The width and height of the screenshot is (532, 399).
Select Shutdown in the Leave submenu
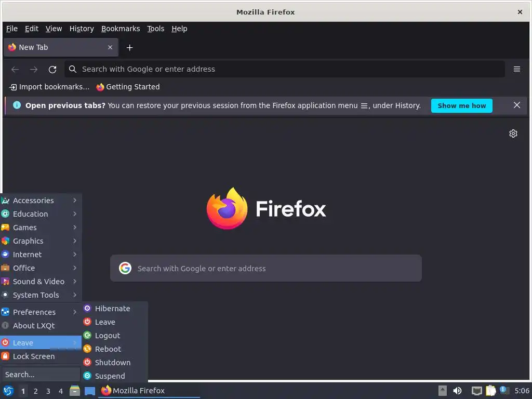115,363
